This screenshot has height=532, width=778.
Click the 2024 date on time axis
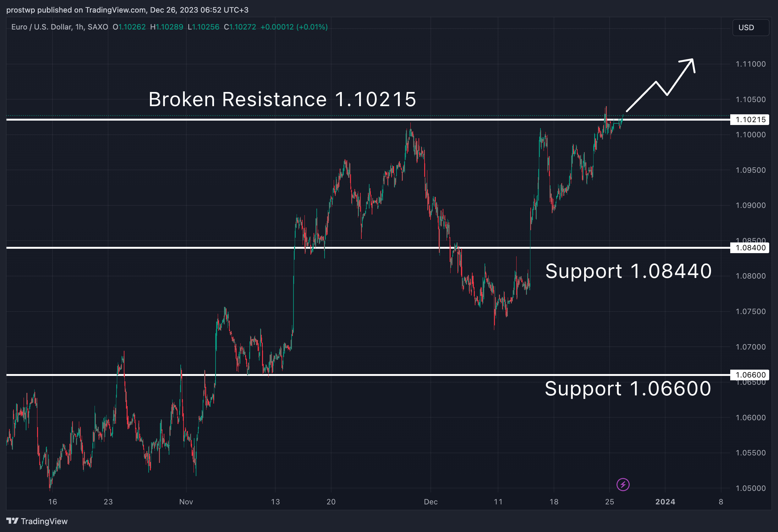click(665, 502)
